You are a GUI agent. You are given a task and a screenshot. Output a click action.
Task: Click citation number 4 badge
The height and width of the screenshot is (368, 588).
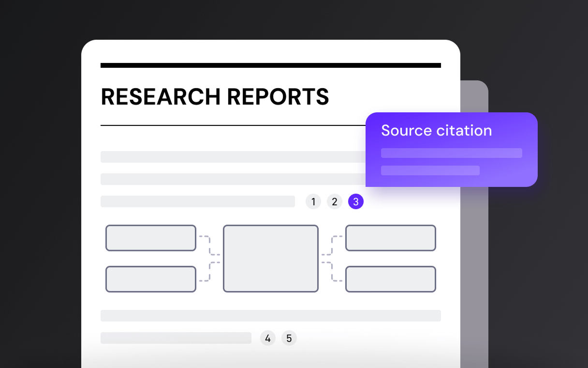click(268, 338)
